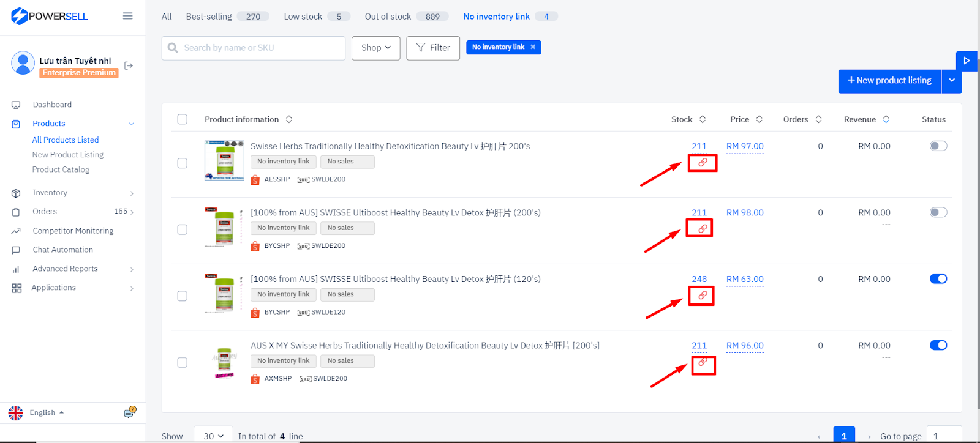Image resolution: width=980 pixels, height=443 pixels.
Task: Sort by Stock column arrows
Action: [703, 119]
